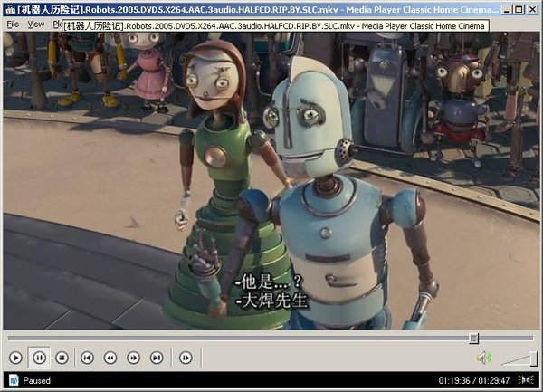Click the Play button
Screen dimensions: 543x392
click(15, 358)
